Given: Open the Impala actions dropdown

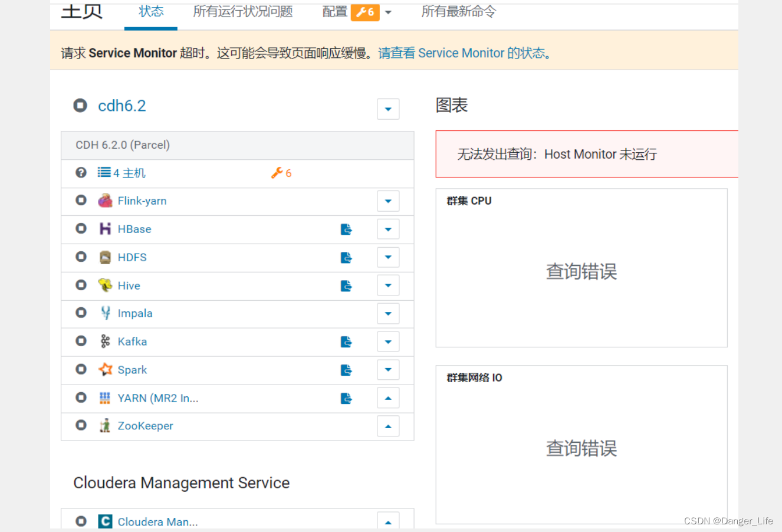Looking at the screenshot, I should 388,314.
